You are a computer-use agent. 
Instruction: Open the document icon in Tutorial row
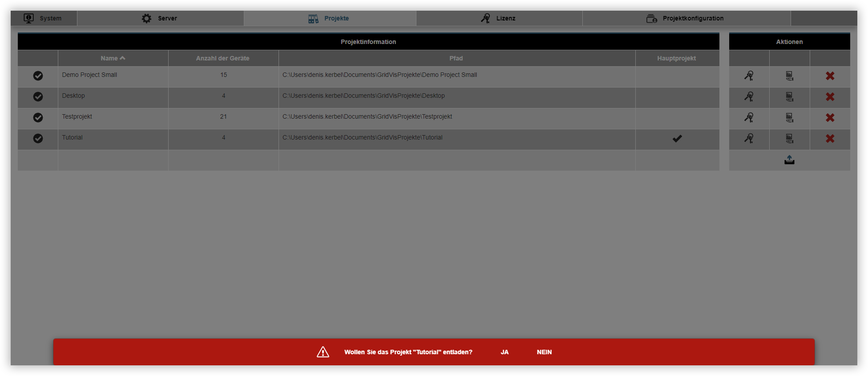coord(790,139)
